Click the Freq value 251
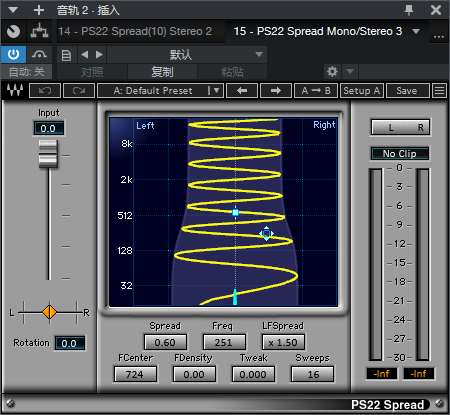This screenshot has height=415, width=450. (224, 342)
